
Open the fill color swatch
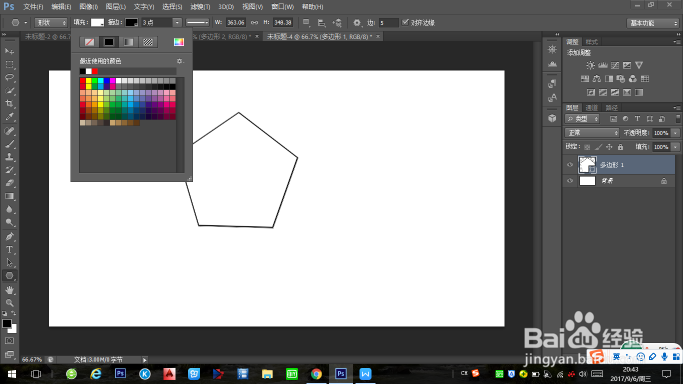click(x=97, y=22)
